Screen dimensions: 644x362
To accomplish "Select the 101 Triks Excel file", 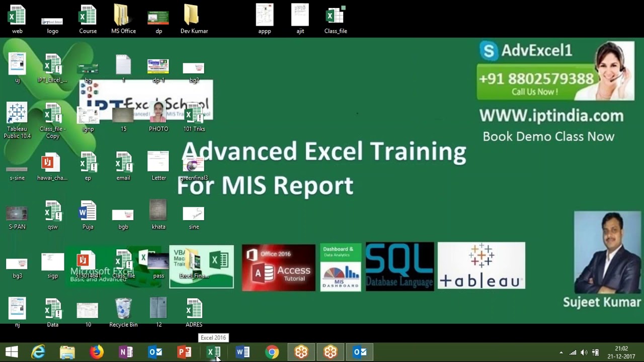I will point(194,118).
